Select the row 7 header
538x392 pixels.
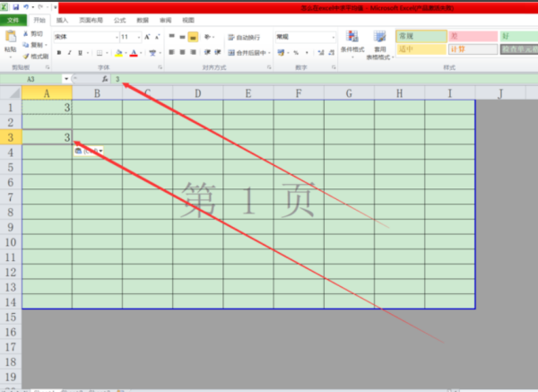click(x=11, y=197)
